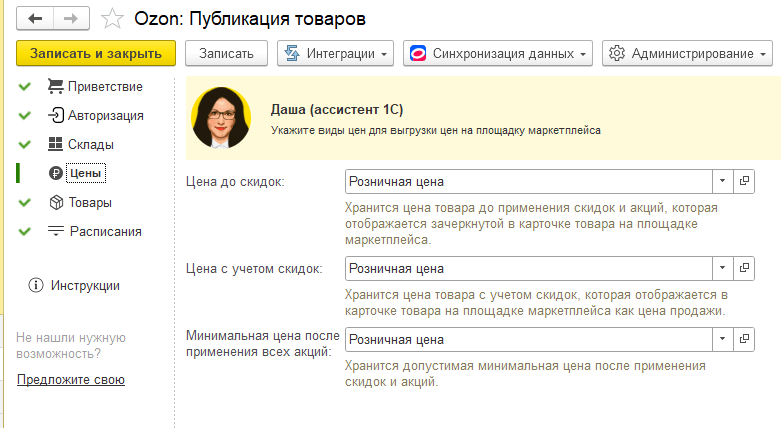This screenshot has height=428, width=781.
Task: Open the Инструкции link
Action: pyautogui.click(x=85, y=285)
